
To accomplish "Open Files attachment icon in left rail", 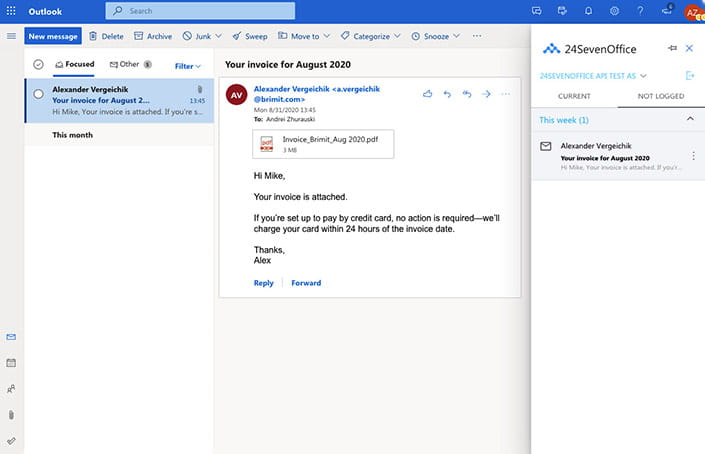I will click(11, 414).
